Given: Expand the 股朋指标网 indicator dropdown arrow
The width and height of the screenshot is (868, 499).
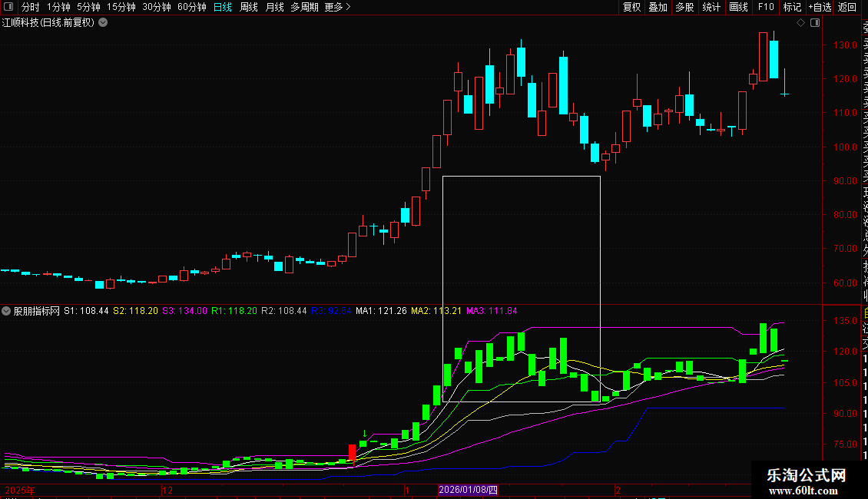Looking at the screenshot, I should pyautogui.click(x=6, y=311).
